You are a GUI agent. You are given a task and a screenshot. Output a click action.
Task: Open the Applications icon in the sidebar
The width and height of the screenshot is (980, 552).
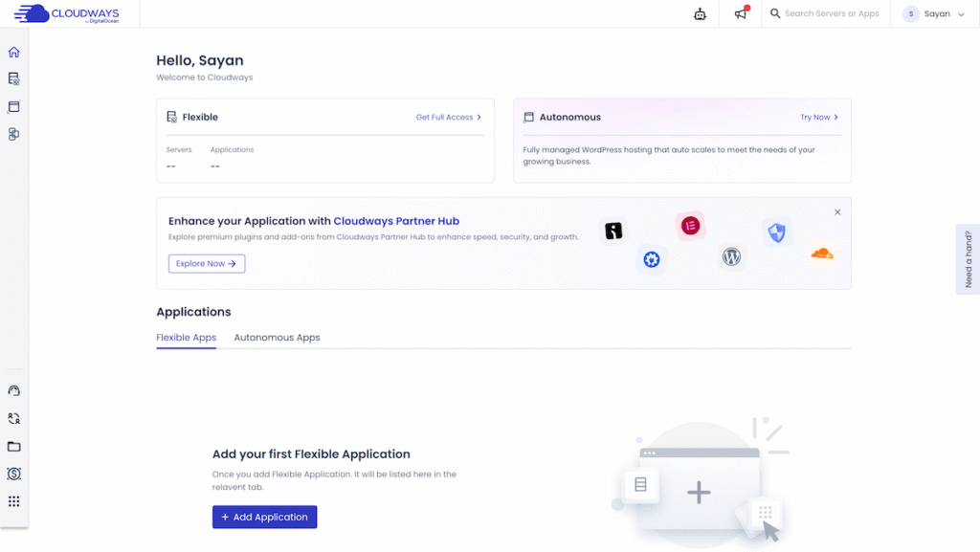(13, 106)
